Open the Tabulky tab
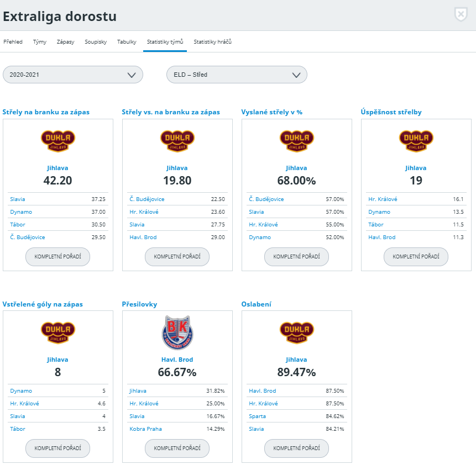Image resolution: width=476 pixels, height=470 pixels. (127, 41)
